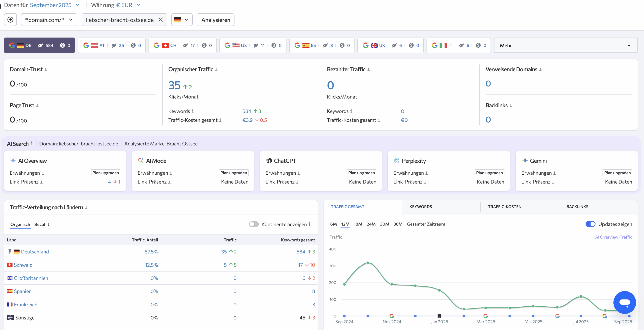Viewport: 644px width, 330px height.
Task: Click info icon beside Traffic-Verteilung nach Ländern
Action: coord(86,207)
